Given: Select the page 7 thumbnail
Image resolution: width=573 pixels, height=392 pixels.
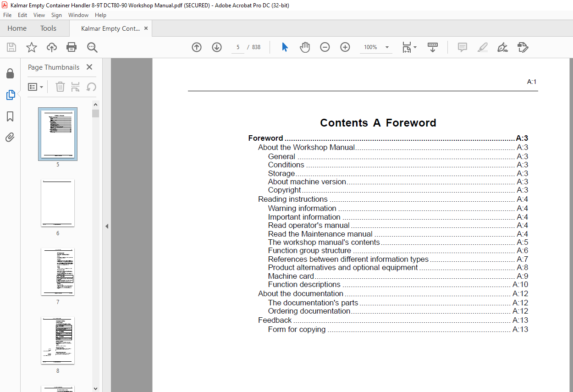Looking at the screenshot, I should pyautogui.click(x=58, y=272).
